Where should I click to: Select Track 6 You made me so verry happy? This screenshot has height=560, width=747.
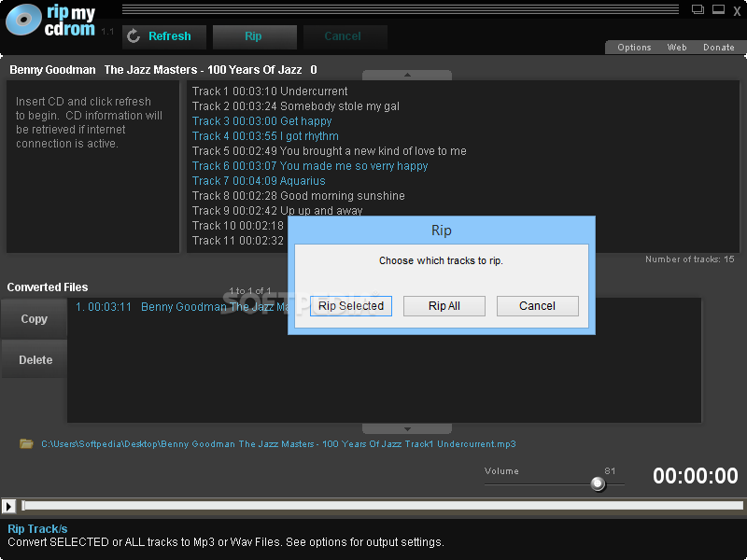tap(310, 166)
